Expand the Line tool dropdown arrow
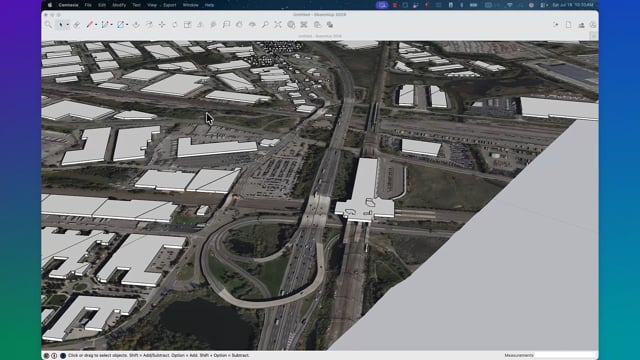 pos(96,25)
